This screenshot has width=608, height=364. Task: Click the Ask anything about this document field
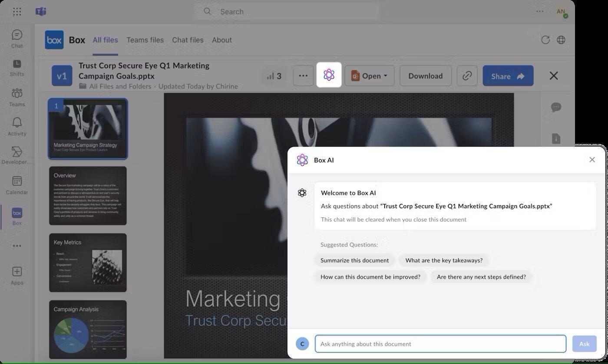tap(440, 344)
